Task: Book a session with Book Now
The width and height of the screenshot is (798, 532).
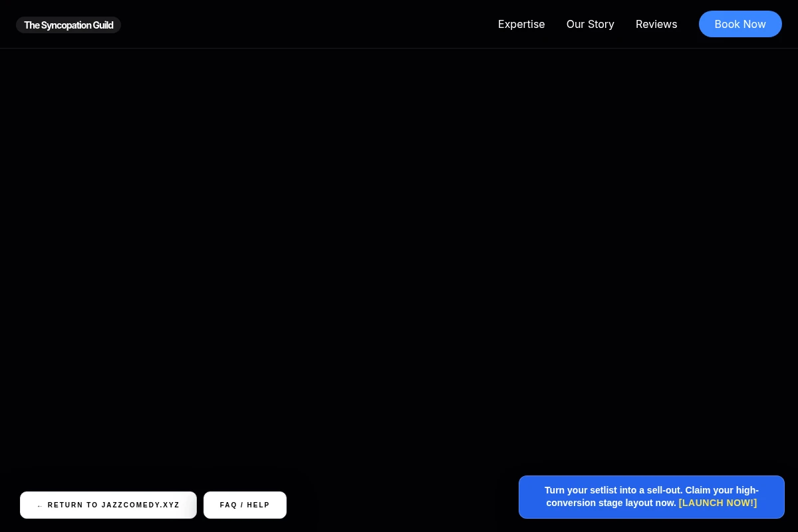Action: [740, 24]
